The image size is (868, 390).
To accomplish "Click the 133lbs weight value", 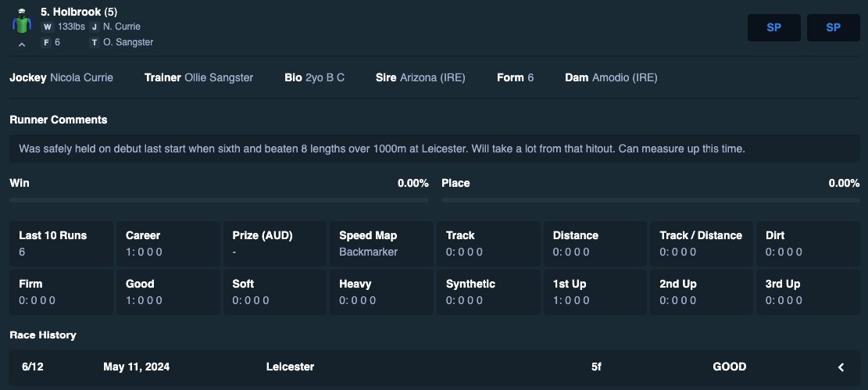I will (71, 27).
